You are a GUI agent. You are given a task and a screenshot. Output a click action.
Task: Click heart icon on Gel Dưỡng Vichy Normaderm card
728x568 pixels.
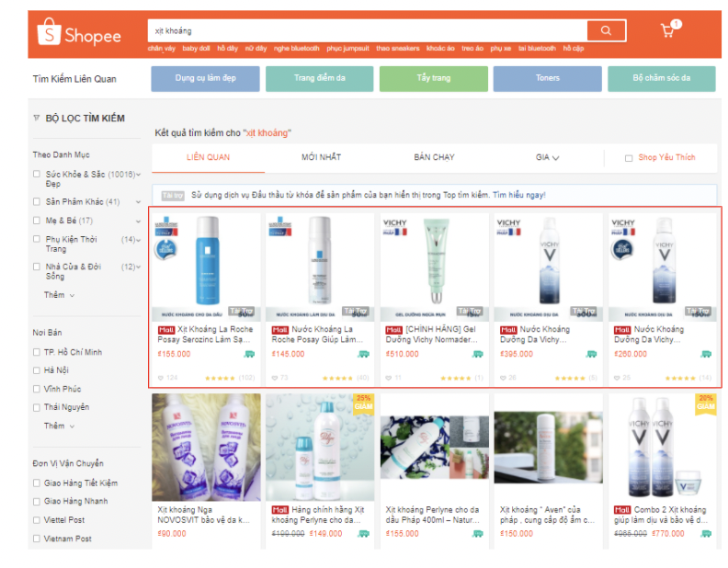tap(389, 378)
